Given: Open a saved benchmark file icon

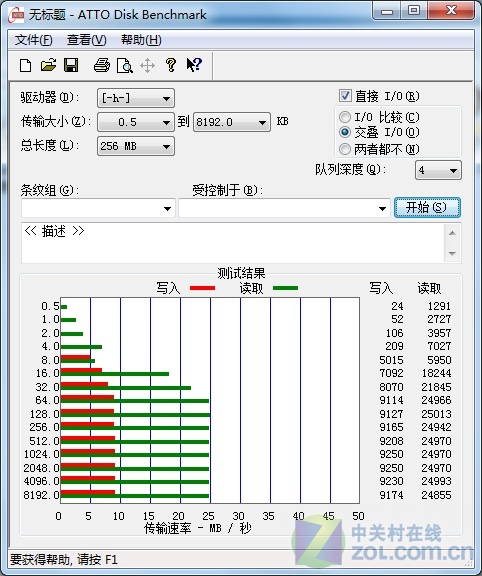Looking at the screenshot, I should 48,65.
